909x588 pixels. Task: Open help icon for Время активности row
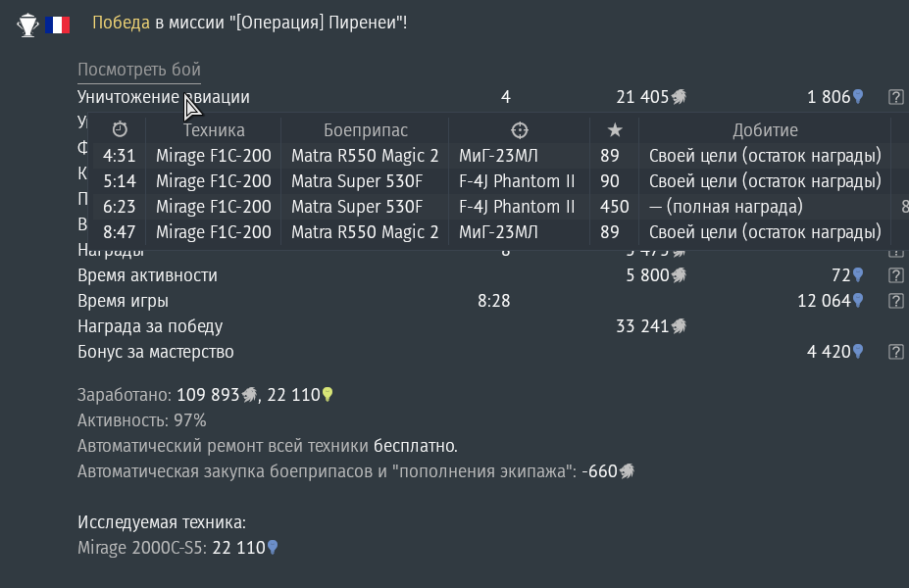click(x=895, y=275)
